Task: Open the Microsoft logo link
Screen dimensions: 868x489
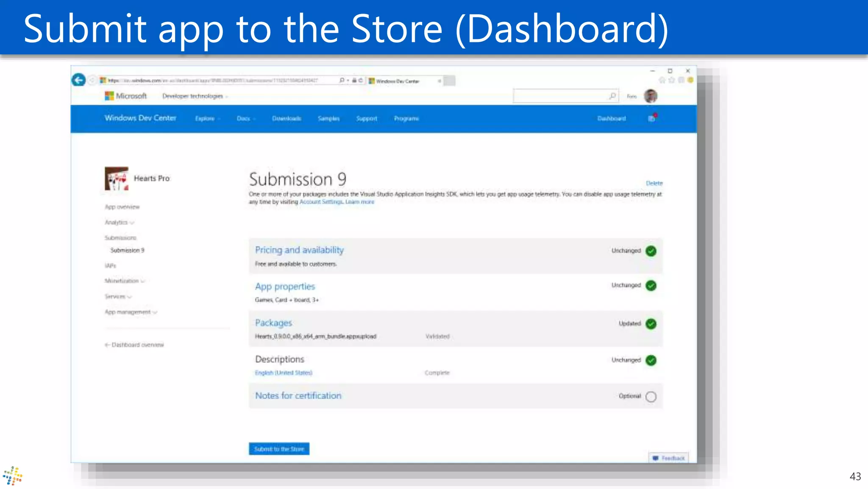Action: coord(125,96)
